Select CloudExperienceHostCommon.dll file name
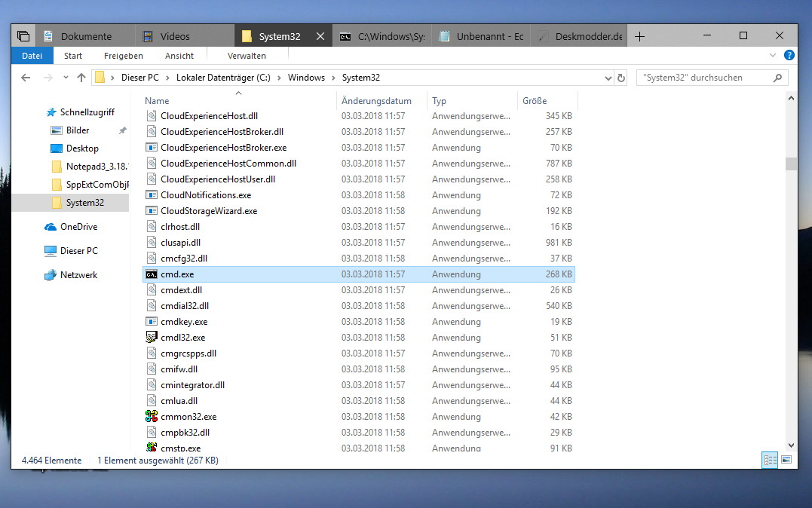 click(x=228, y=164)
